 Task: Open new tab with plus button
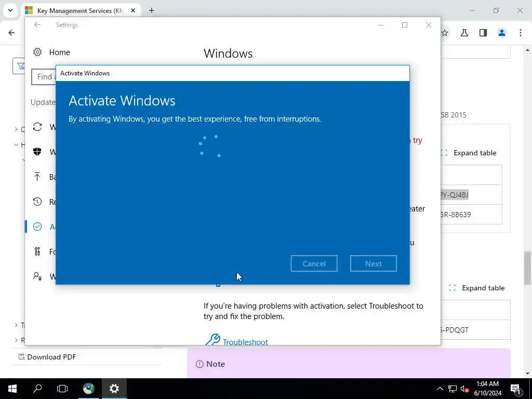click(x=152, y=10)
